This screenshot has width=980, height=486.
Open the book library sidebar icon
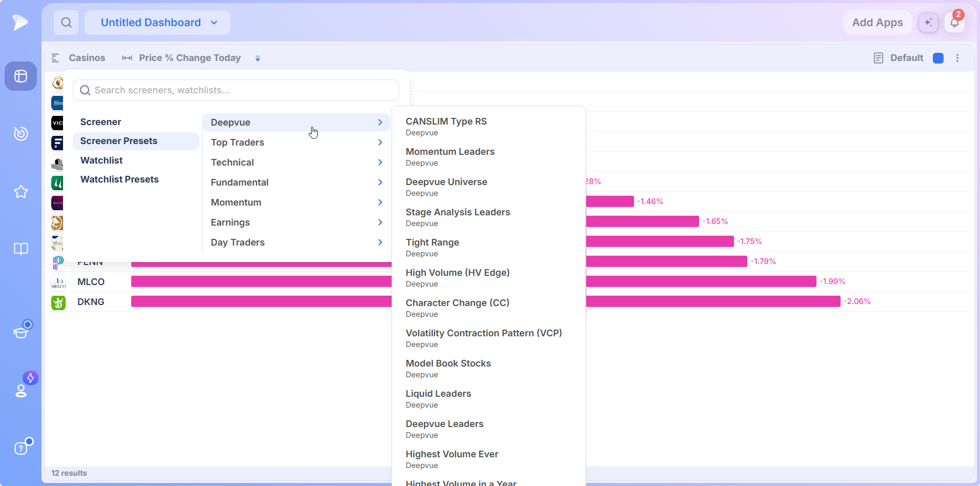pos(21,249)
